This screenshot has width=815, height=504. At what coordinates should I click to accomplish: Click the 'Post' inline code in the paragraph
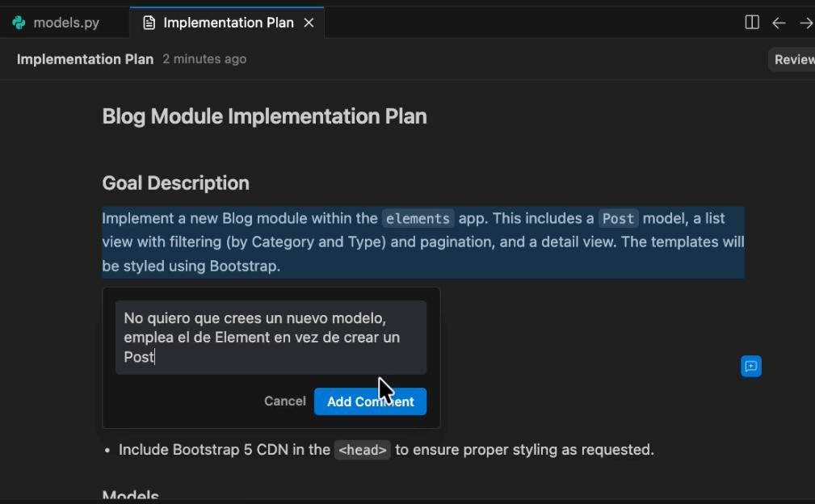click(x=618, y=219)
